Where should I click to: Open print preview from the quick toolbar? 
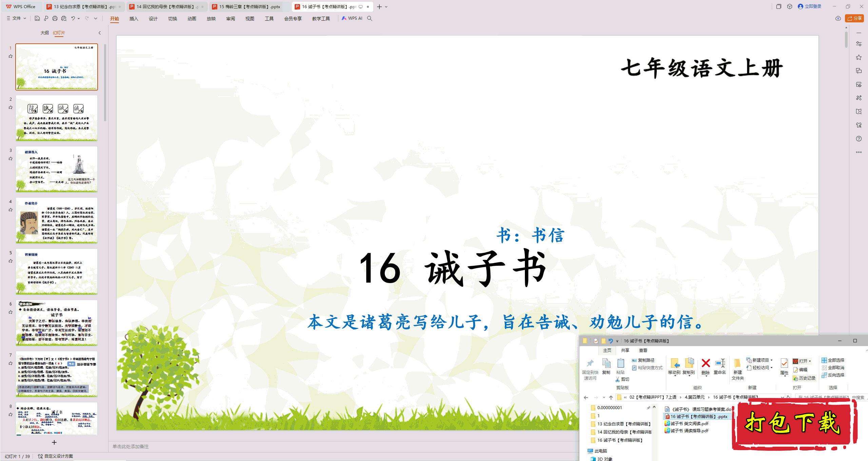point(64,18)
